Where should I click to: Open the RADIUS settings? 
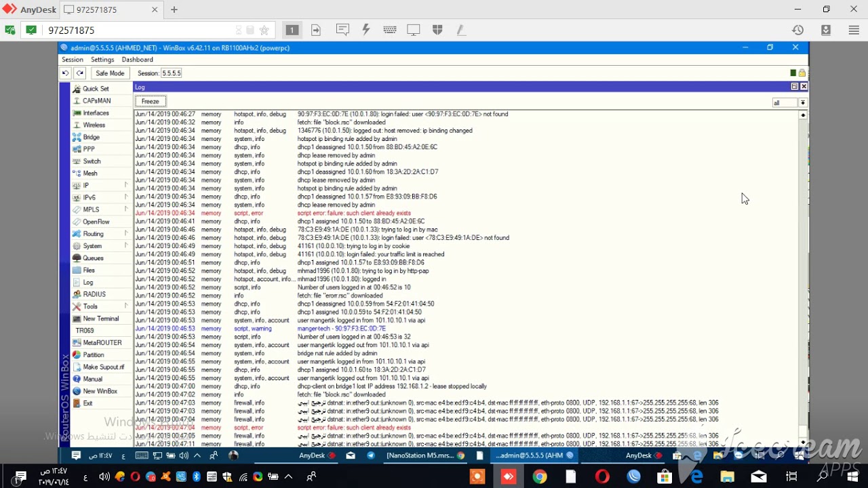pos(94,294)
